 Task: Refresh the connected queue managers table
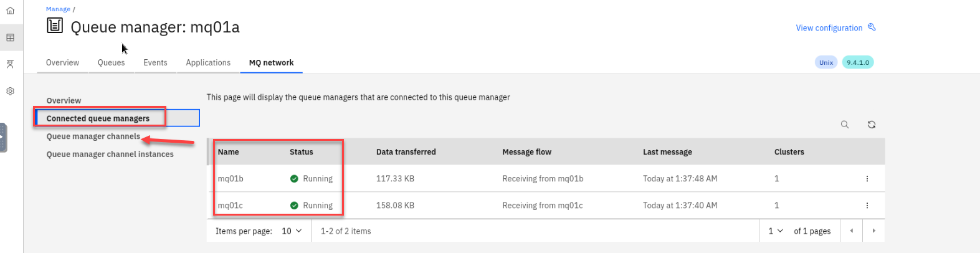tap(872, 125)
